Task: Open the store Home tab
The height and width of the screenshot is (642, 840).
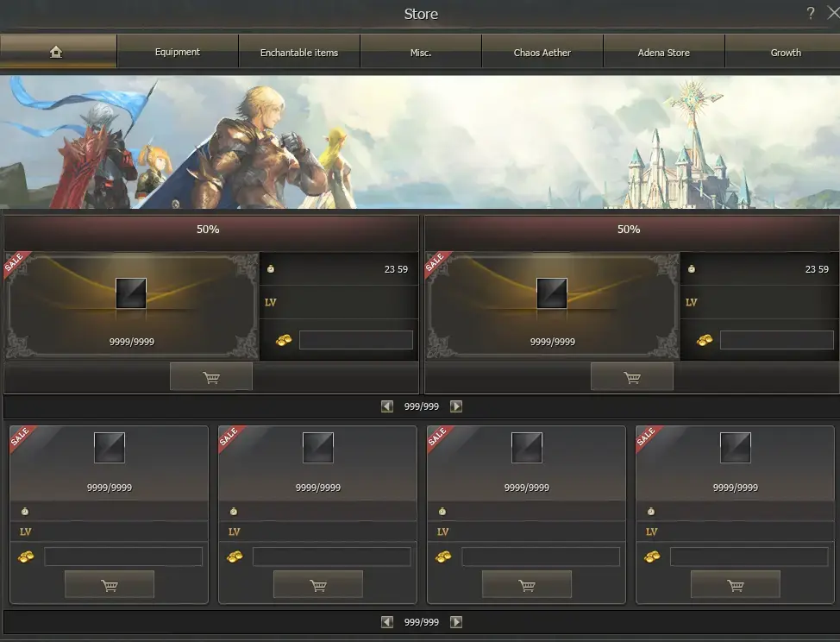Action: pos(58,52)
